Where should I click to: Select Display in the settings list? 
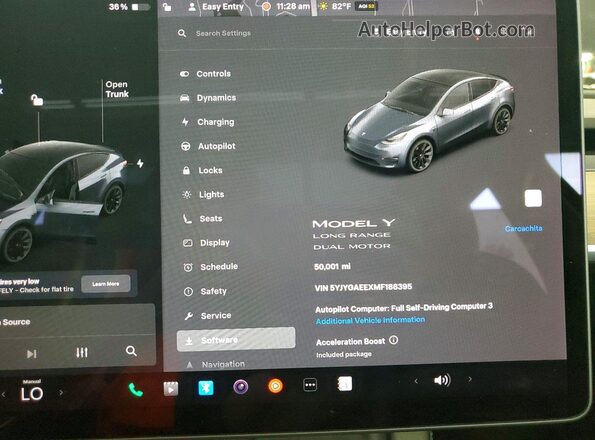pos(206,243)
